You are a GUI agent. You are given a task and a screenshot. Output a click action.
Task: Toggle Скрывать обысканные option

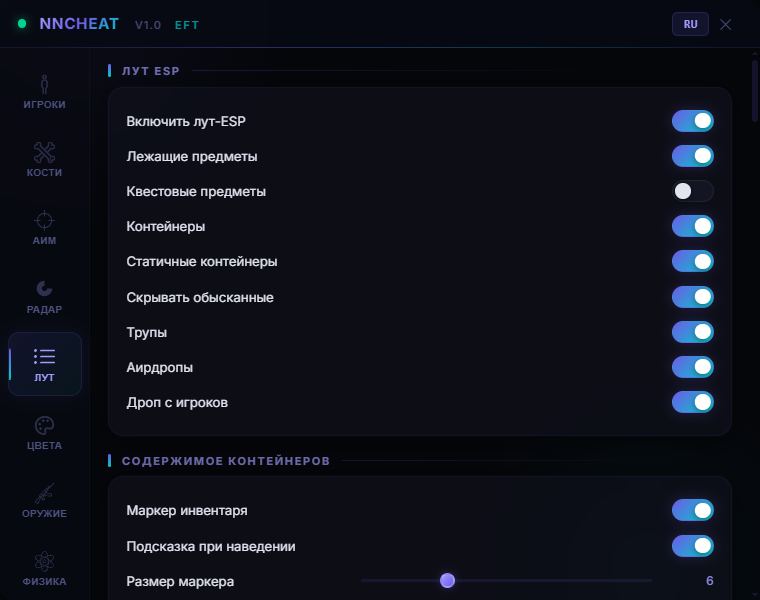point(693,297)
